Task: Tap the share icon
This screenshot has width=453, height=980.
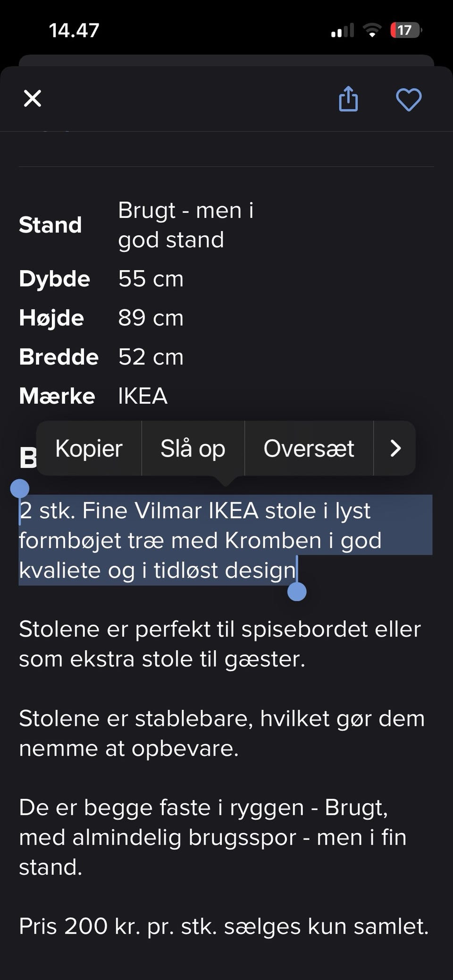Action: tap(348, 99)
